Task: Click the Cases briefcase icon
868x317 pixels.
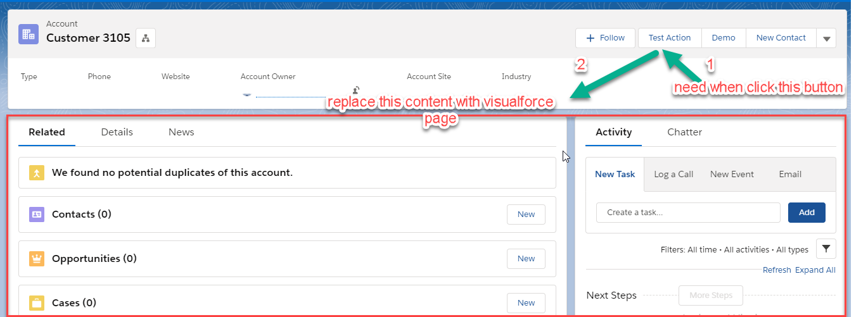Action: click(x=37, y=303)
